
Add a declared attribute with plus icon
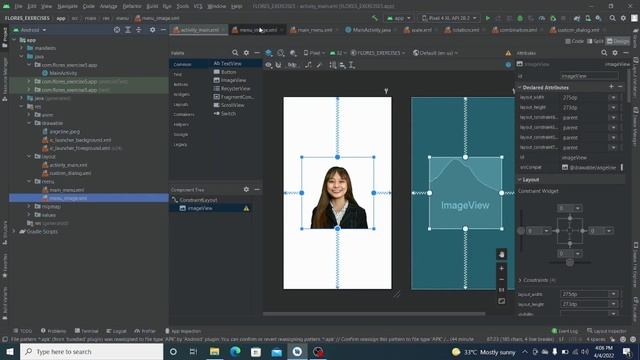(611, 87)
